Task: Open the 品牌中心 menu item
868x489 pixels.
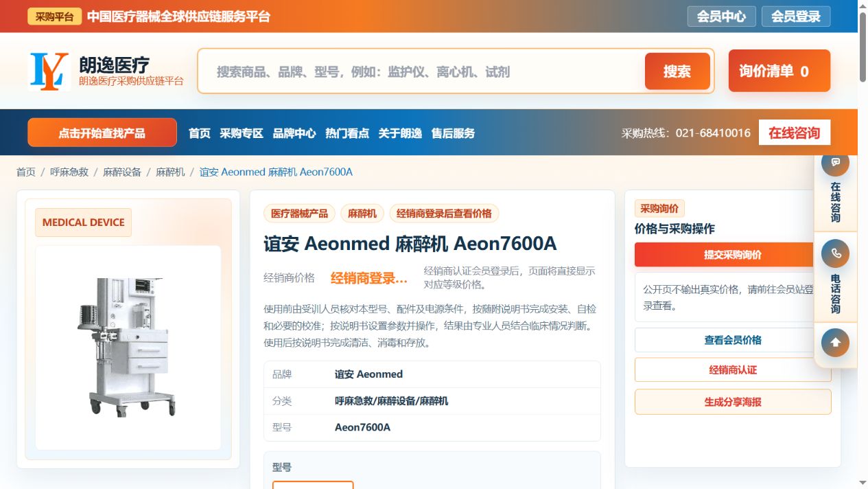Action: click(294, 133)
